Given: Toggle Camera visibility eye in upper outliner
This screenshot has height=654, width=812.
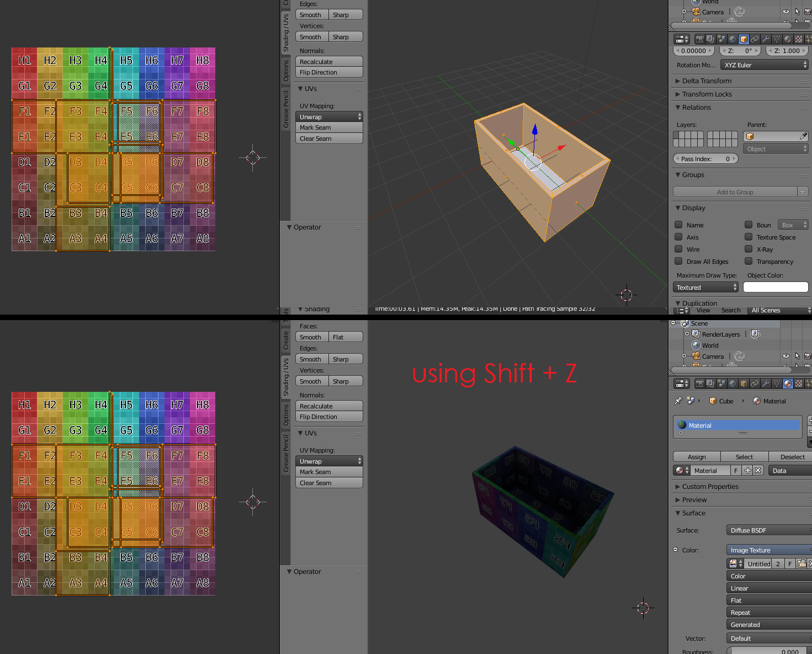Looking at the screenshot, I should pos(786,12).
